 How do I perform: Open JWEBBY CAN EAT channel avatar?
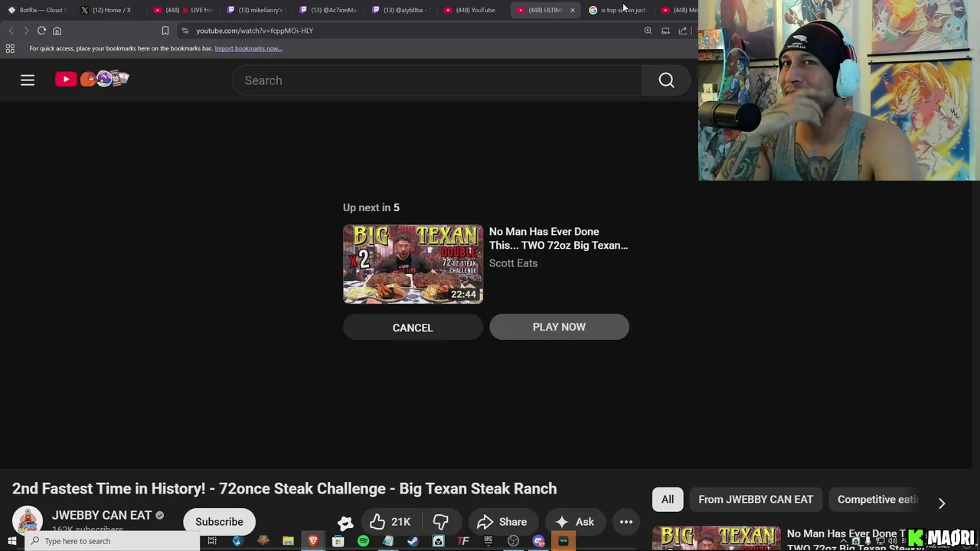pos(28,522)
